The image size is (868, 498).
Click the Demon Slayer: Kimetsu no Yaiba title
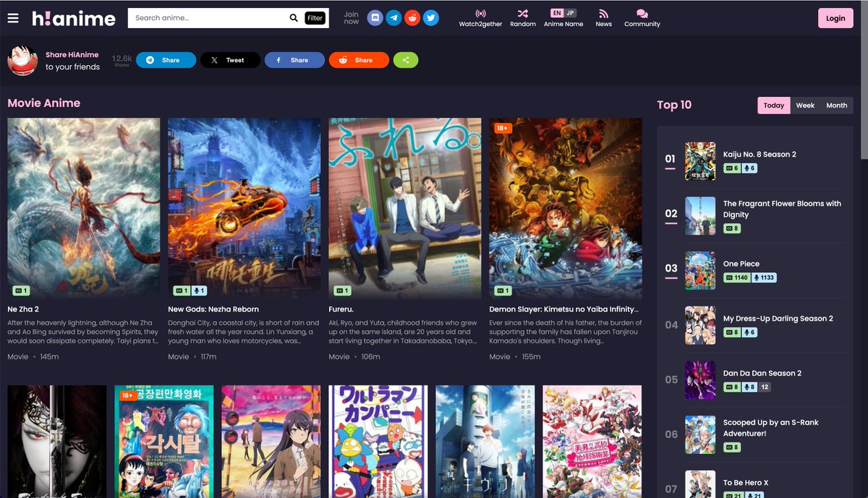click(x=563, y=309)
